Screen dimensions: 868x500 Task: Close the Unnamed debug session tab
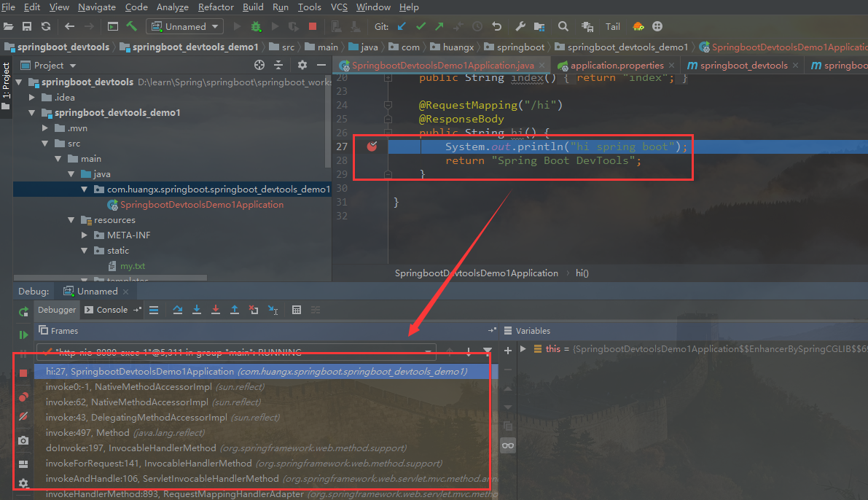[x=125, y=292]
